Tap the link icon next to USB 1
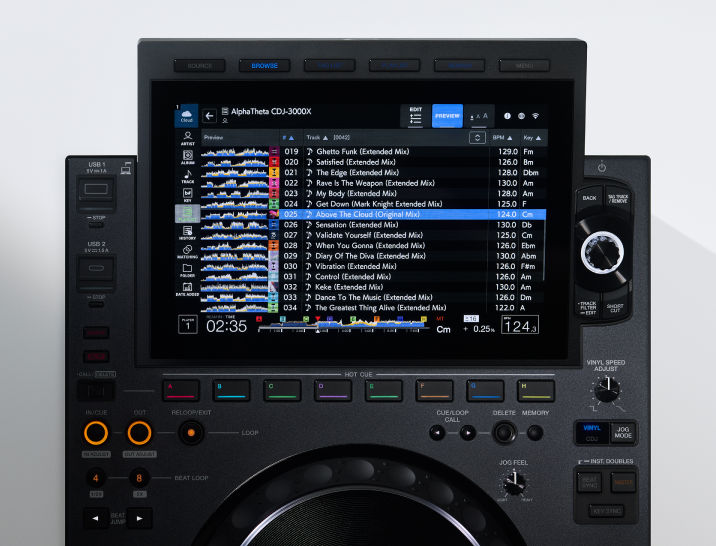 [x=126, y=168]
